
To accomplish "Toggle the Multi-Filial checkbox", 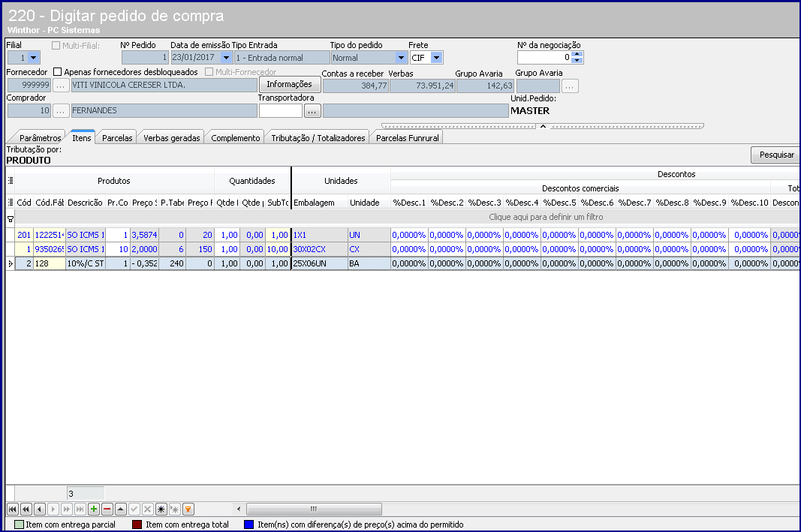I will (56, 46).
